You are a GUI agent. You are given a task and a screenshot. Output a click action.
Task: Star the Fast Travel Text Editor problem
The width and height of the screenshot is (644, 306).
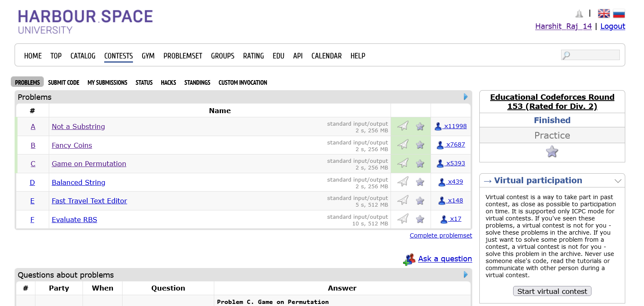420,201
